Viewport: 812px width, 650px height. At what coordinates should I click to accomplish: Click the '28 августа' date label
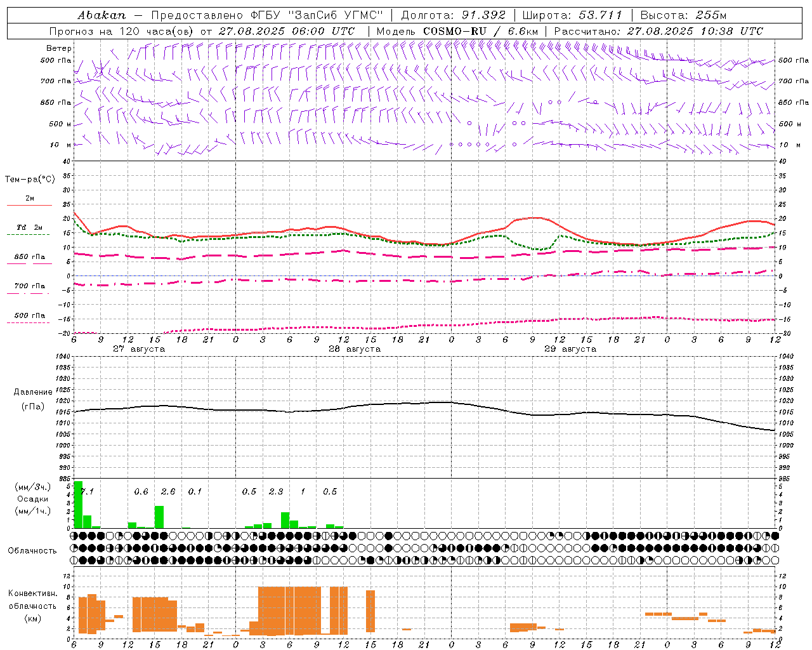tap(355, 349)
